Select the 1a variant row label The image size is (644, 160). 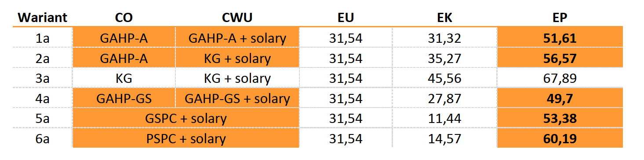(43, 38)
